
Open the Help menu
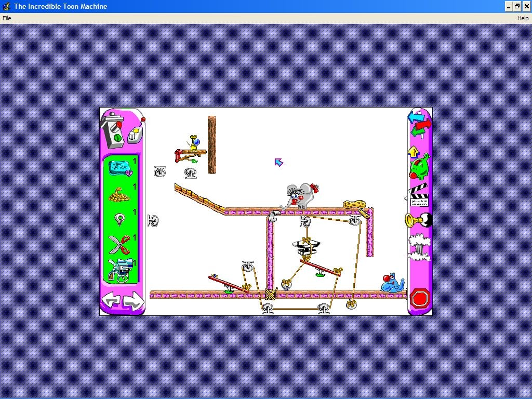523,18
